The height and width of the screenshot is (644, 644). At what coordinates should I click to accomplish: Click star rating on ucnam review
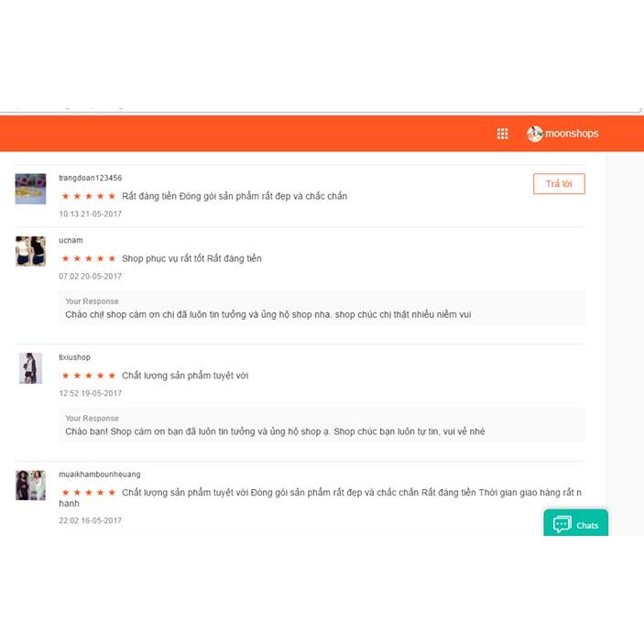pos(88,258)
